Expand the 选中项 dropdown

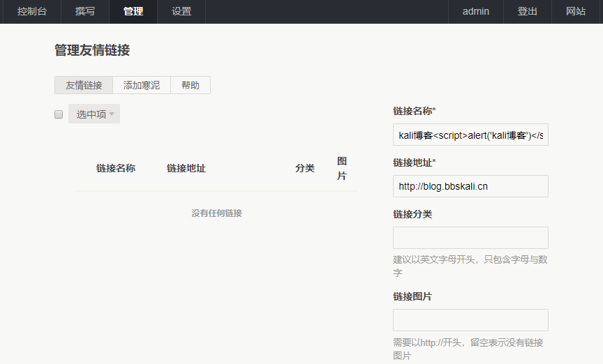click(x=94, y=114)
